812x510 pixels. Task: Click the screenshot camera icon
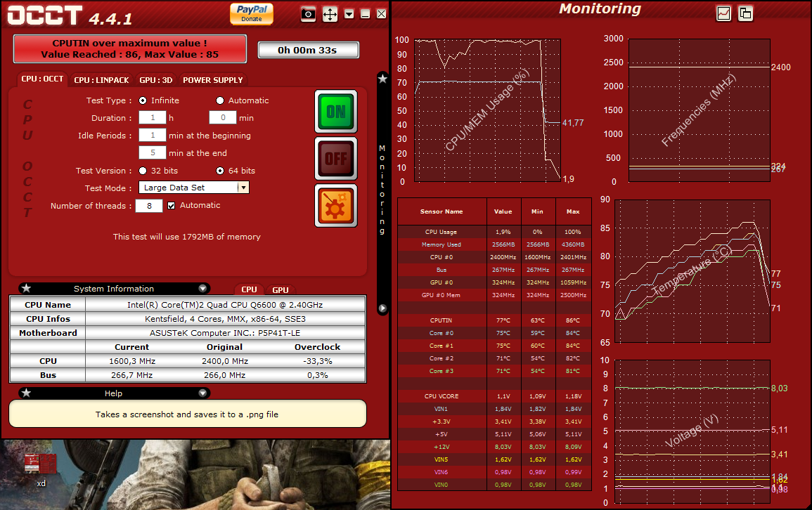click(308, 14)
